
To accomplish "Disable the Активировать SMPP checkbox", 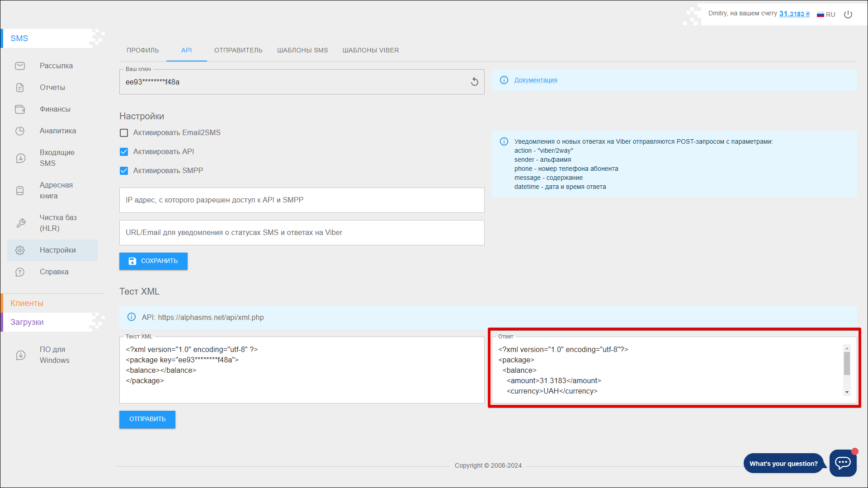I will point(124,171).
